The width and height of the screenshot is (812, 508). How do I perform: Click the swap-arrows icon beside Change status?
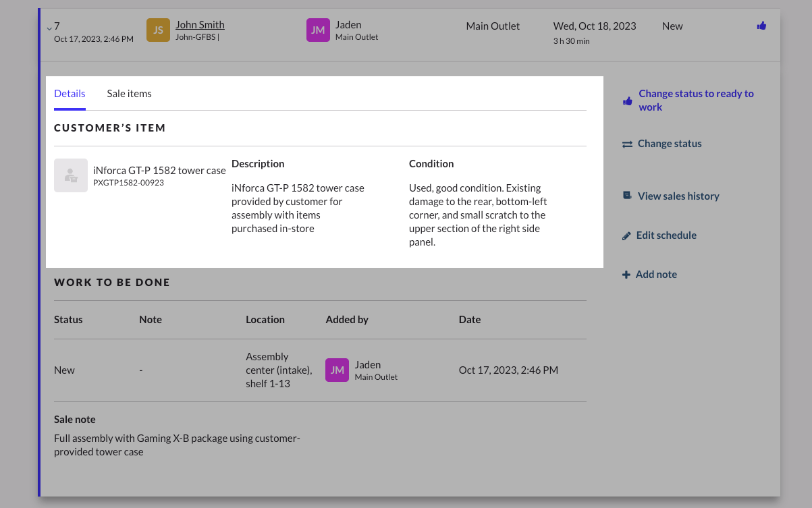click(627, 144)
